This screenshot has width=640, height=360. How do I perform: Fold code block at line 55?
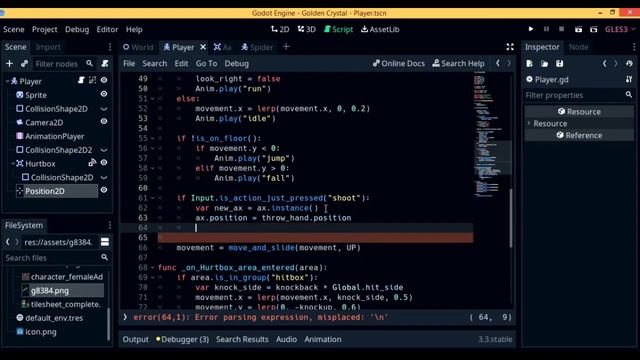(153, 138)
